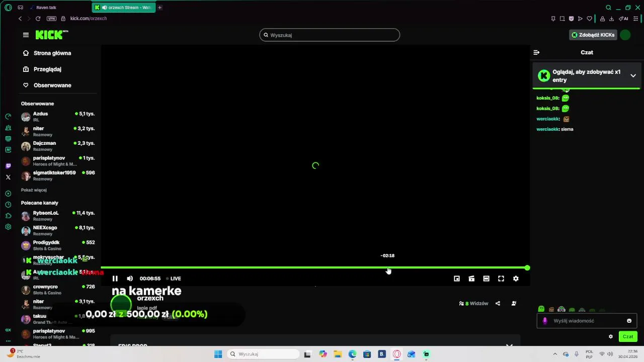Open Opera sidebar settings gear
The width and height of the screenshot is (644, 362).
8,227
